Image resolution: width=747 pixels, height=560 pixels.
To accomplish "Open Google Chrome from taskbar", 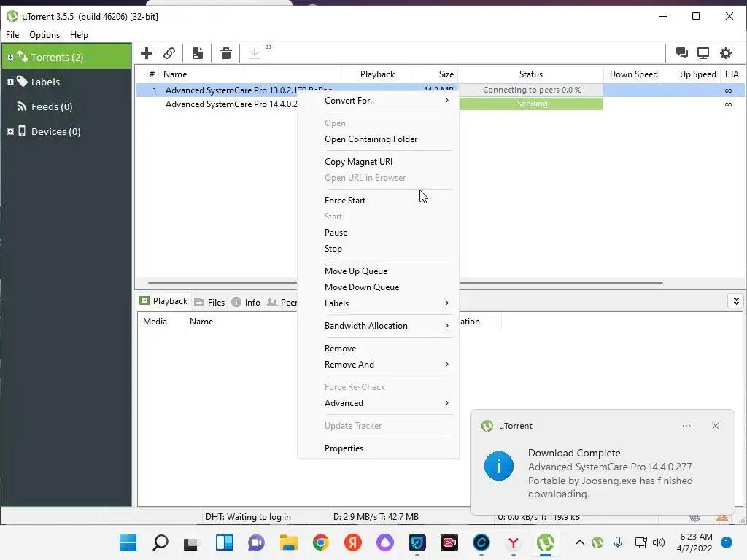I will (x=321, y=542).
